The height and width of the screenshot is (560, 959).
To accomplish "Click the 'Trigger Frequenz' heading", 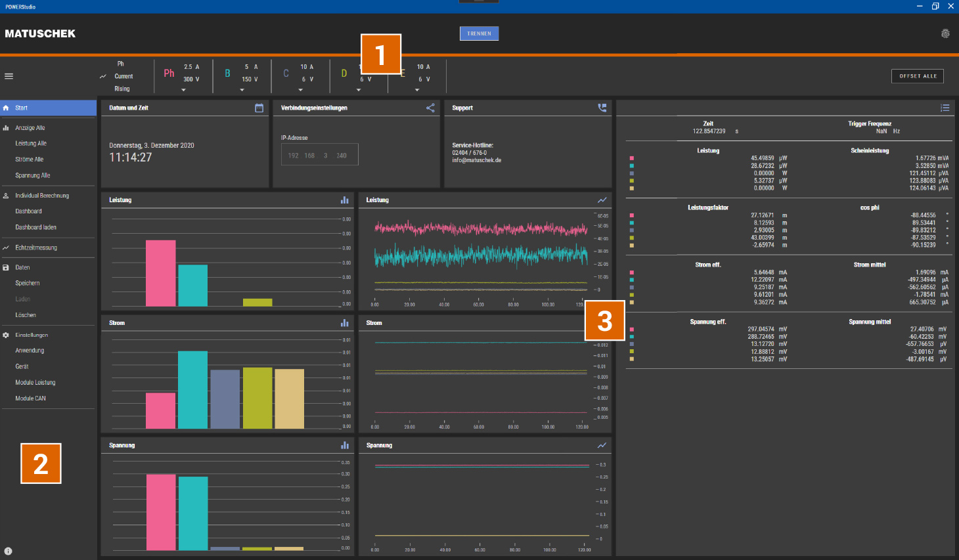I will click(870, 123).
